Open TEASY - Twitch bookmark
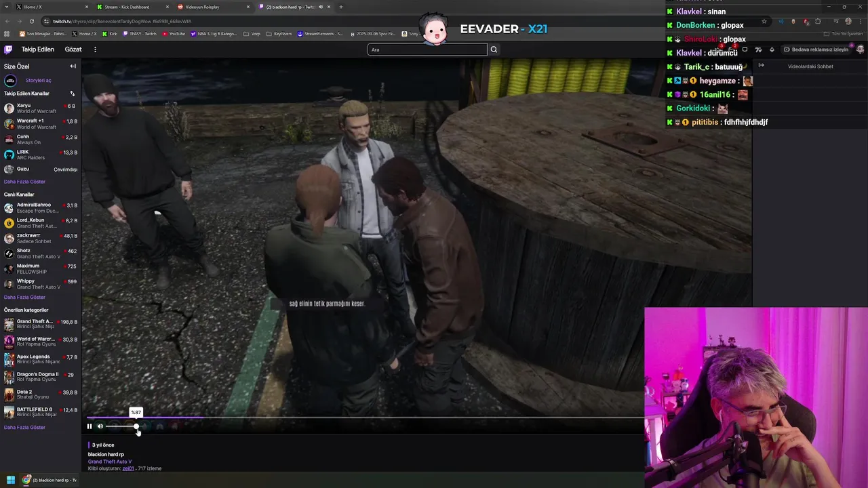This screenshot has height=488, width=868. click(x=140, y=34)
